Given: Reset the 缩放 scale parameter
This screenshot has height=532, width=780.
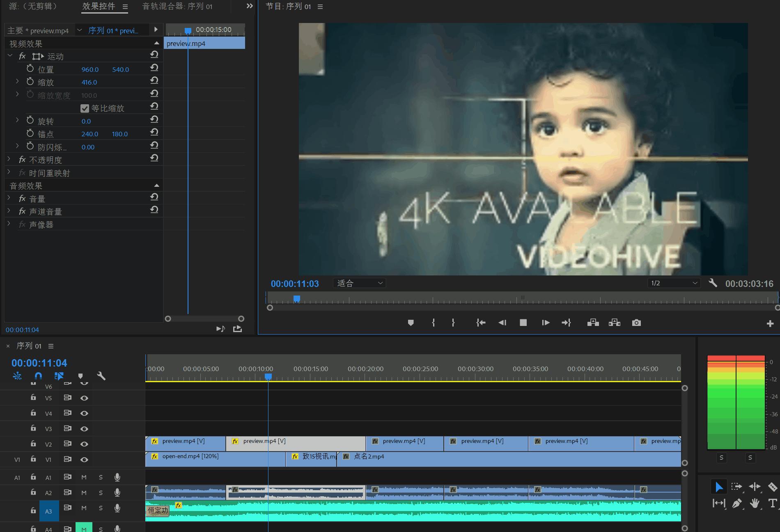Looking at the screenshot, I should (154, 81).
